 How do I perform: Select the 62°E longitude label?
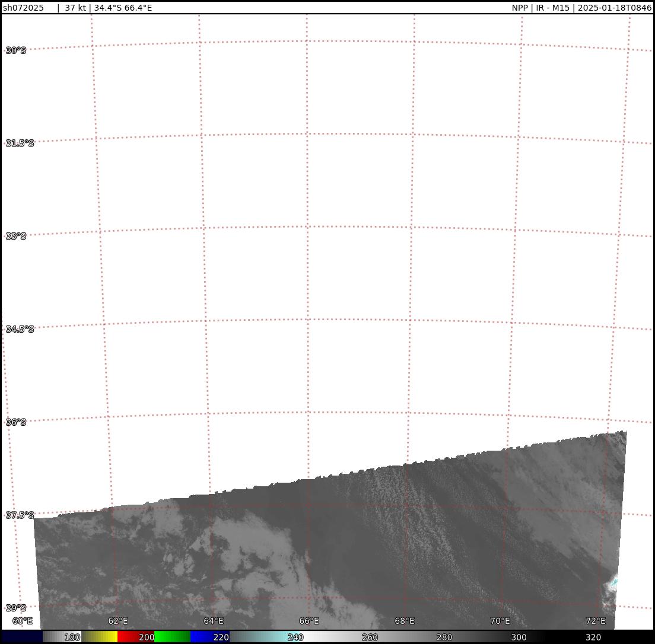coord(118,621)
